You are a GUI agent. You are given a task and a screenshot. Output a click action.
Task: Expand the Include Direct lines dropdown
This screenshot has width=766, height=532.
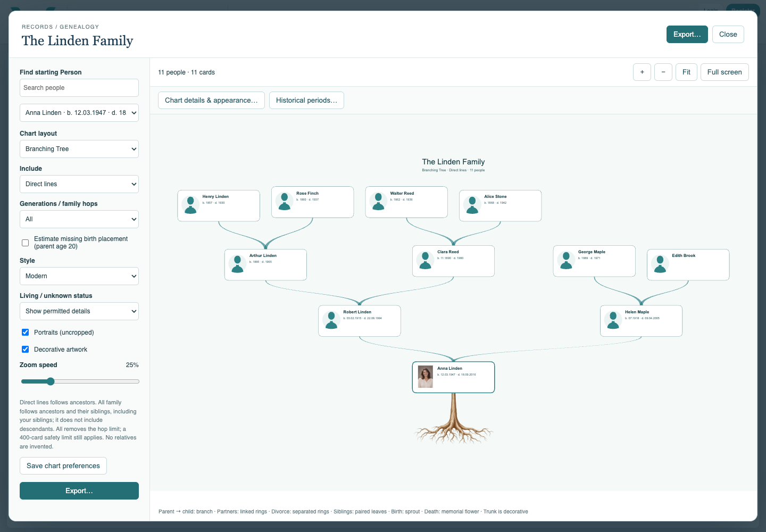click(79, 184)
